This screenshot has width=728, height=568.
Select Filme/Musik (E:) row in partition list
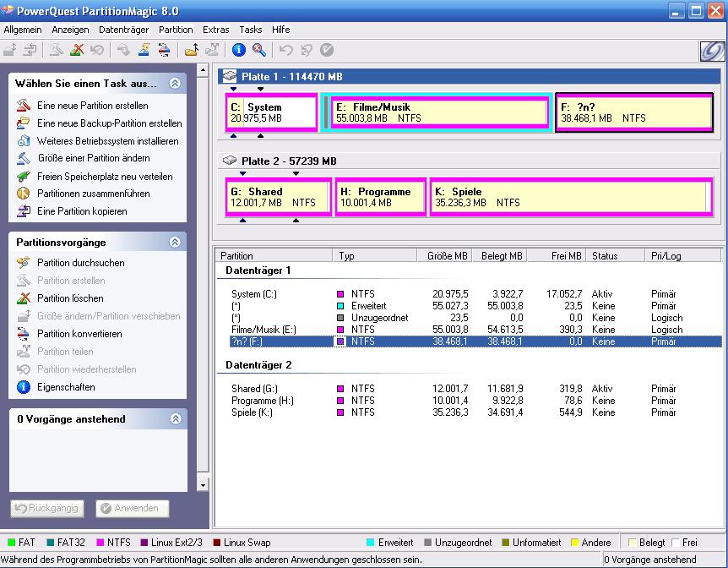475,329
